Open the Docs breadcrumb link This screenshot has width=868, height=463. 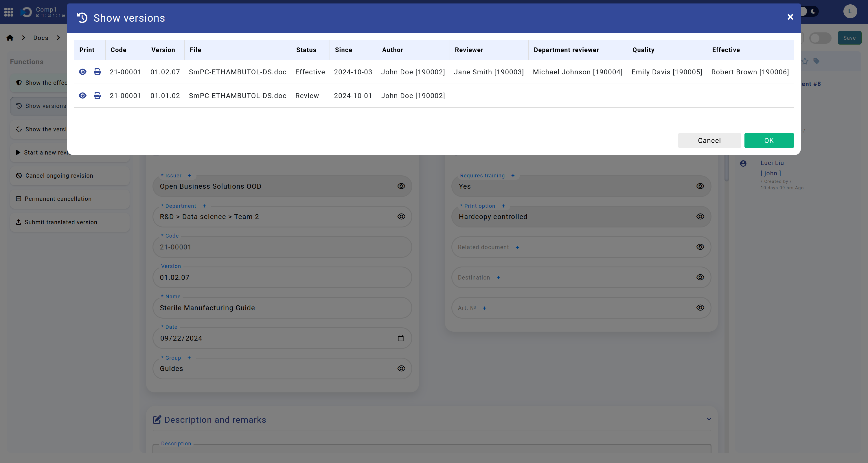[41, 38]
